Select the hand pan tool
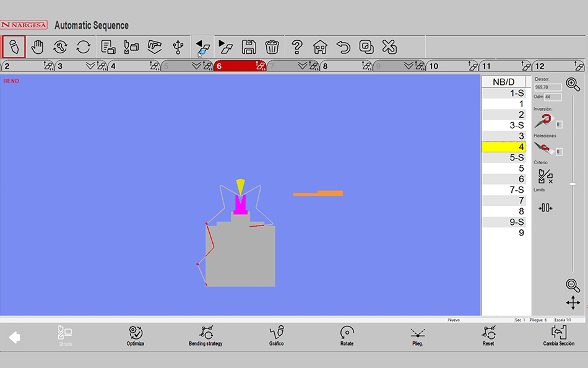588x368 pixels. coord(38,46)
